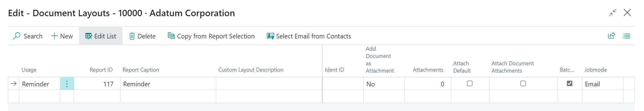Enable the Attach Default checkbox

click(x=470, y=83)
